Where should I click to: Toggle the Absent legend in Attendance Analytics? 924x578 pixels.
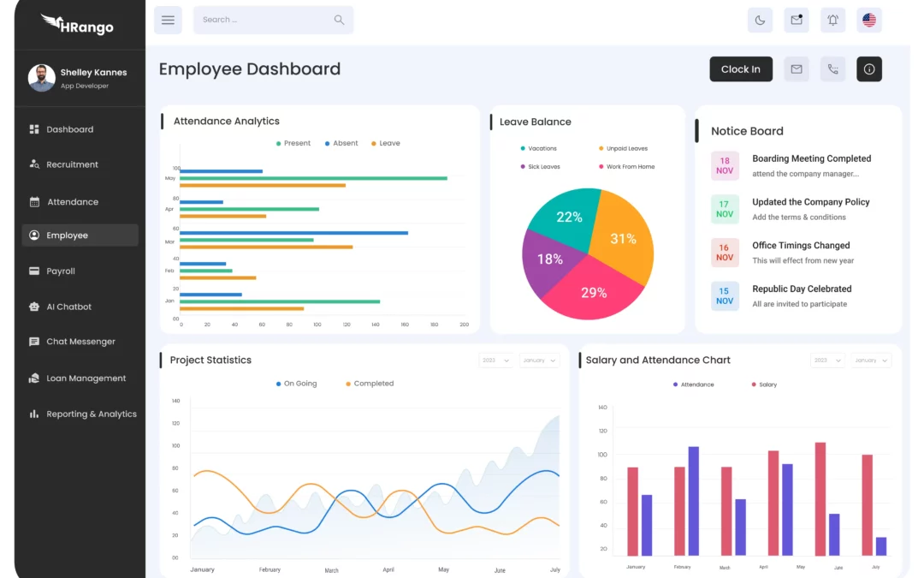pos(341,143)
